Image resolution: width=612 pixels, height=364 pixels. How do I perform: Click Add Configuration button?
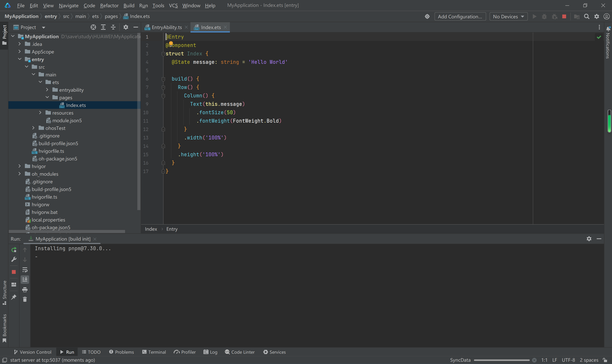pyautogui.click(x=460, y=16)
